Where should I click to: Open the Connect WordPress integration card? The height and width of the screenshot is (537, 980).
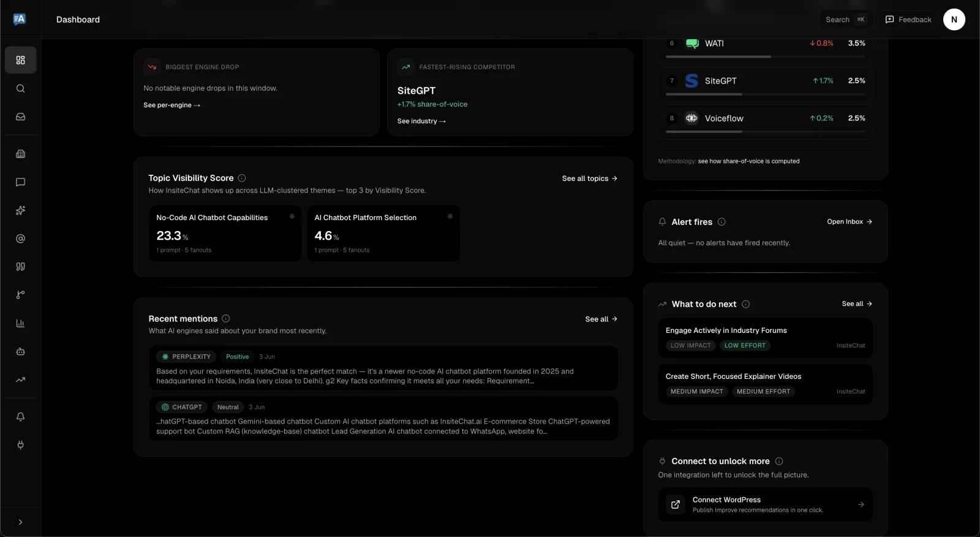tap(766, 505)
